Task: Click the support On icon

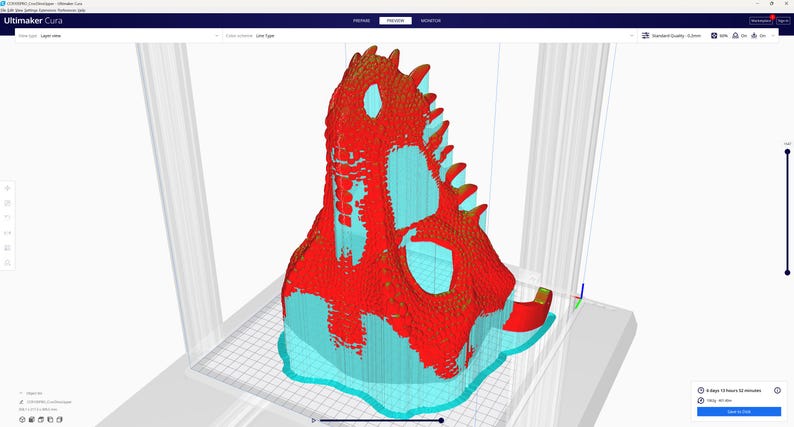Action: [735, 36]
